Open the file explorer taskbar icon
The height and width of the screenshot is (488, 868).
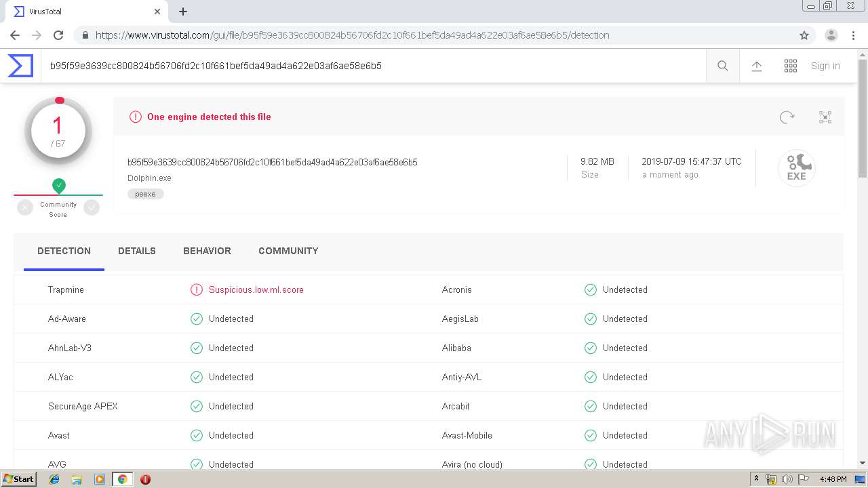(77, 479)
